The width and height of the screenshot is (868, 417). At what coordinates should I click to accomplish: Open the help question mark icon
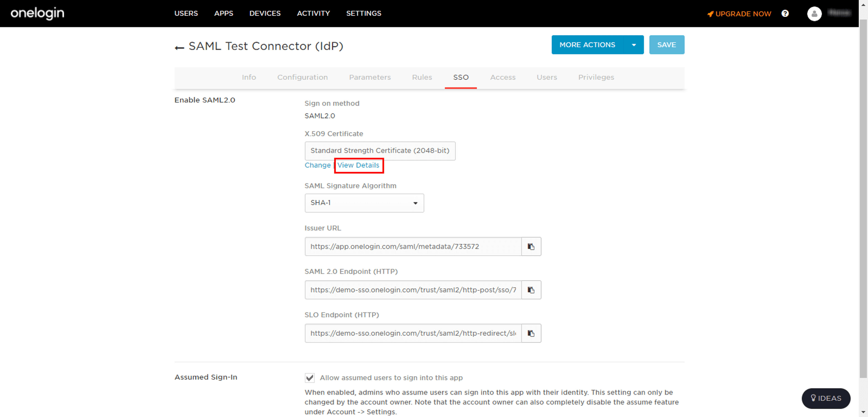[x=785, y=14]
